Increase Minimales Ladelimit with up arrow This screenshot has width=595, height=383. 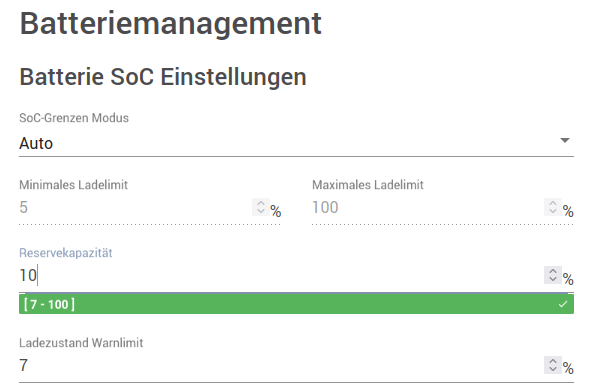[261, 203]
